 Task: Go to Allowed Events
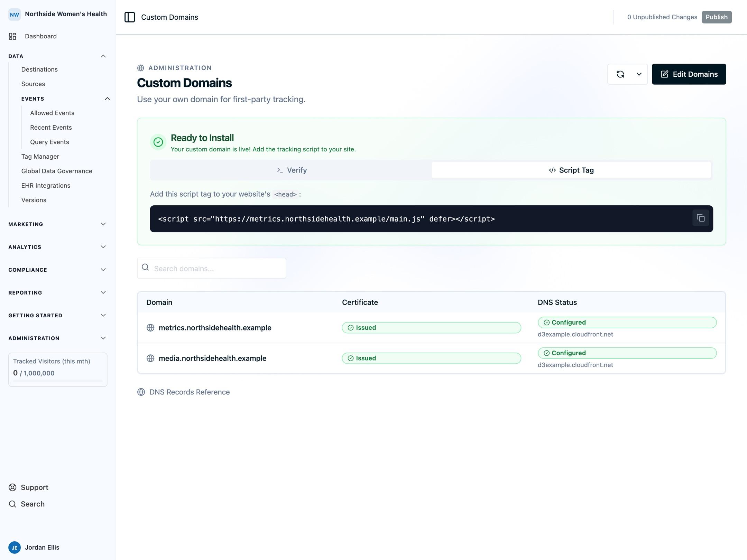tap(52, 113)
